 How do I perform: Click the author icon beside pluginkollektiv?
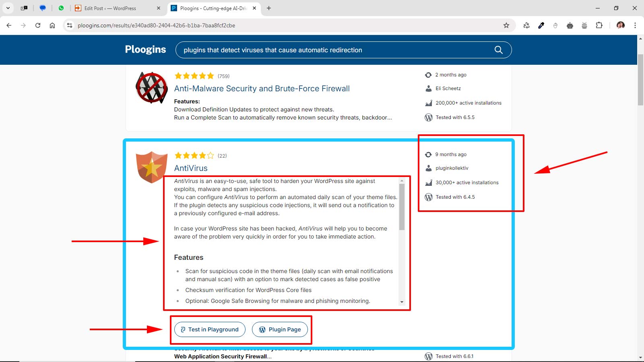coord(429,168)
